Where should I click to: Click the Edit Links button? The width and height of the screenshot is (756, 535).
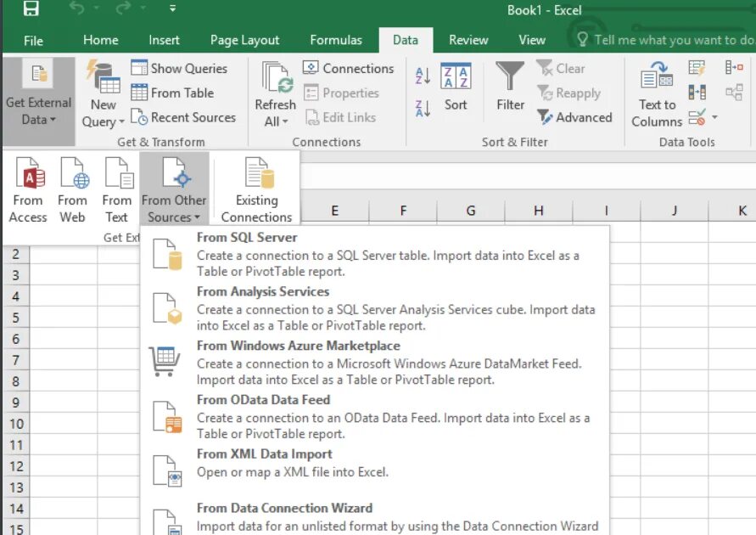click(340, 117)
